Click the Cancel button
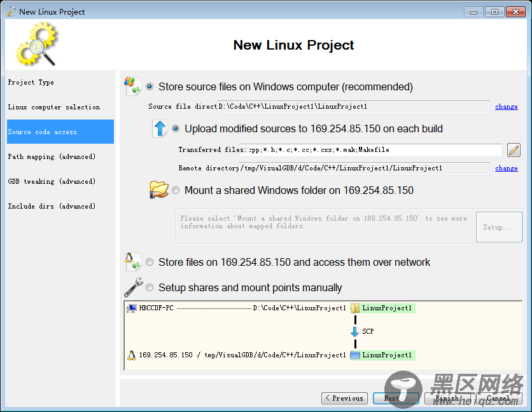This screenshot has height=412, width=532. 499,398
